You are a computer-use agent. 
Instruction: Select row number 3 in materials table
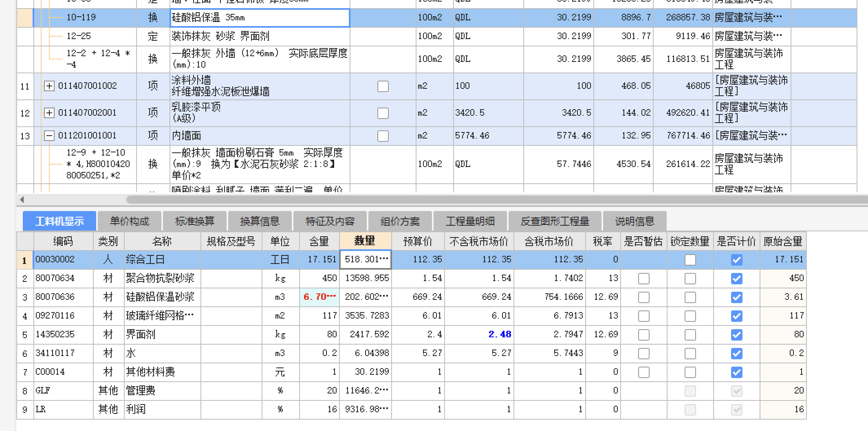coord(25,297)
